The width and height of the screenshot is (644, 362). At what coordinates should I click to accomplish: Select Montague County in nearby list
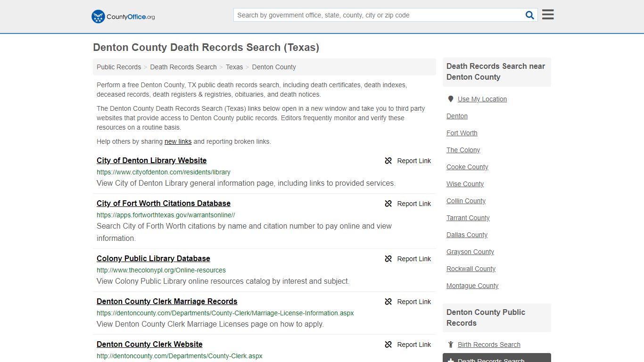pyautogui.click(x=472, y=286)
